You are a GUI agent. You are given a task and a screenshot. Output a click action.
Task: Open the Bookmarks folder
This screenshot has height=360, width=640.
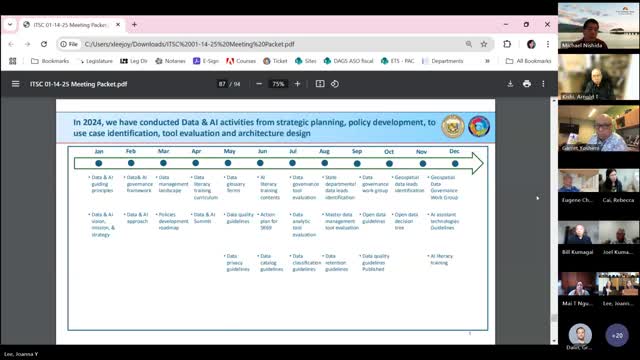pos(50,61)
